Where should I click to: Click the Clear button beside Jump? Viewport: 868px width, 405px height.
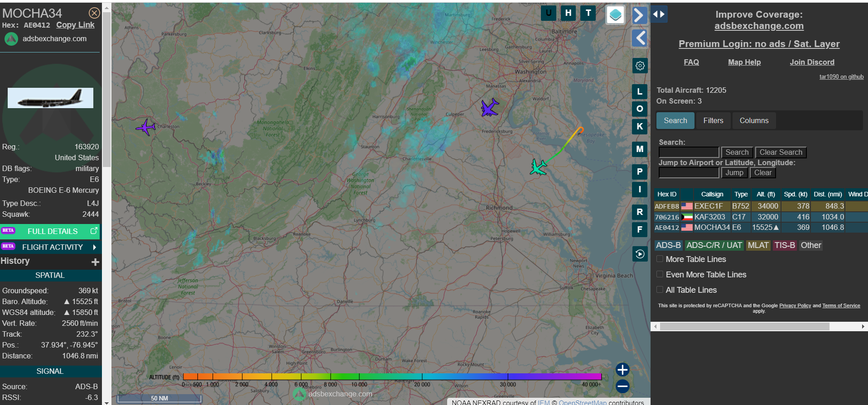point(762,173)
